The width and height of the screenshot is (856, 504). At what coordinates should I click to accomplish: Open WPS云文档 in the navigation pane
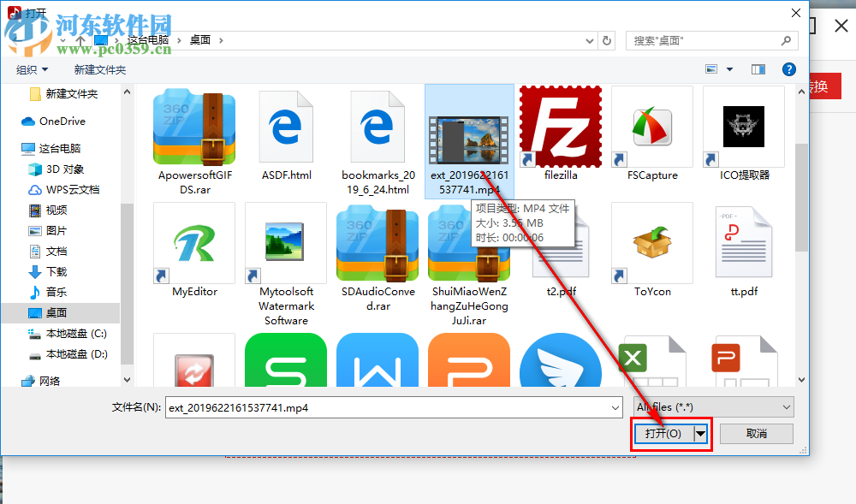pyautogui.click(x=72, y=190)
